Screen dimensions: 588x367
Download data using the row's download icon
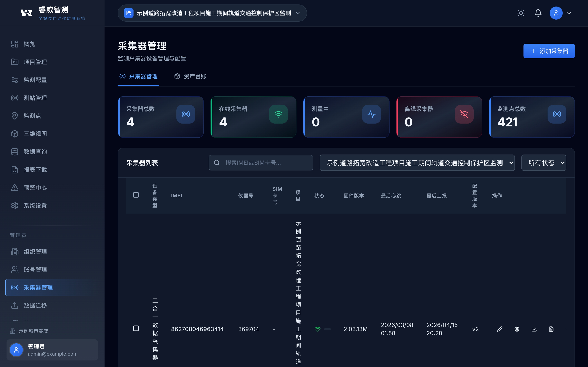[x=534, y=329]
